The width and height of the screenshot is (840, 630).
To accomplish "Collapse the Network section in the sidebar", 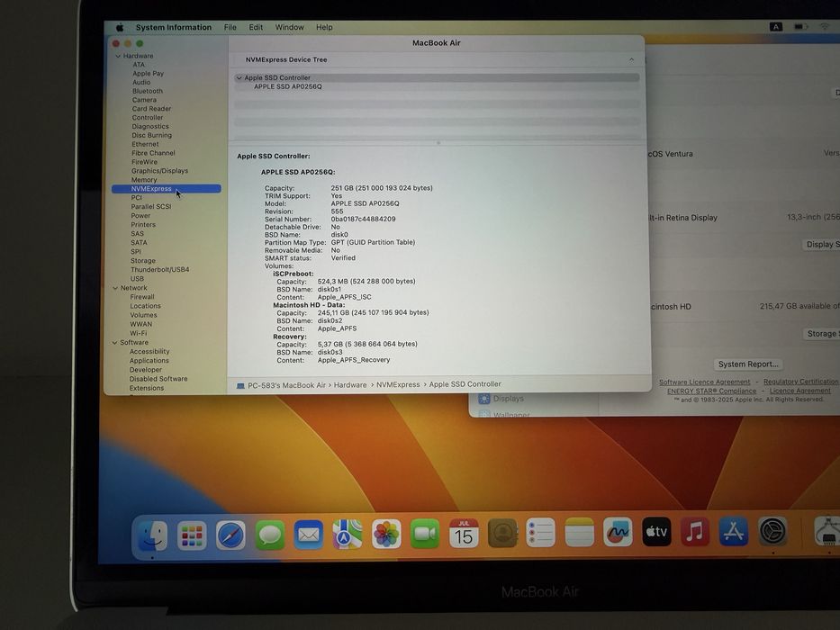I will pyautogui.click(x=115, y=288).
